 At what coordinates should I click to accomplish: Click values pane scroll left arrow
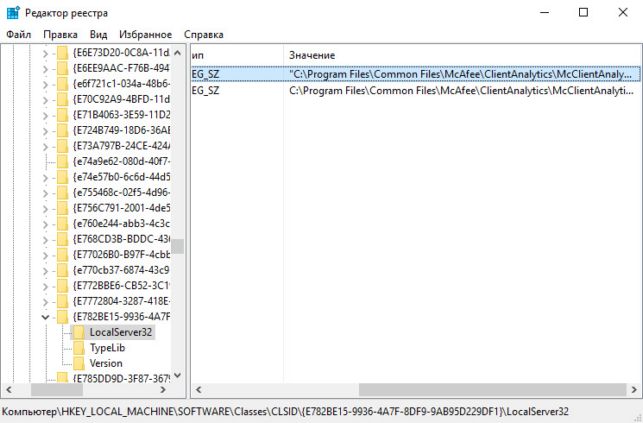click(x=198, y=390)
